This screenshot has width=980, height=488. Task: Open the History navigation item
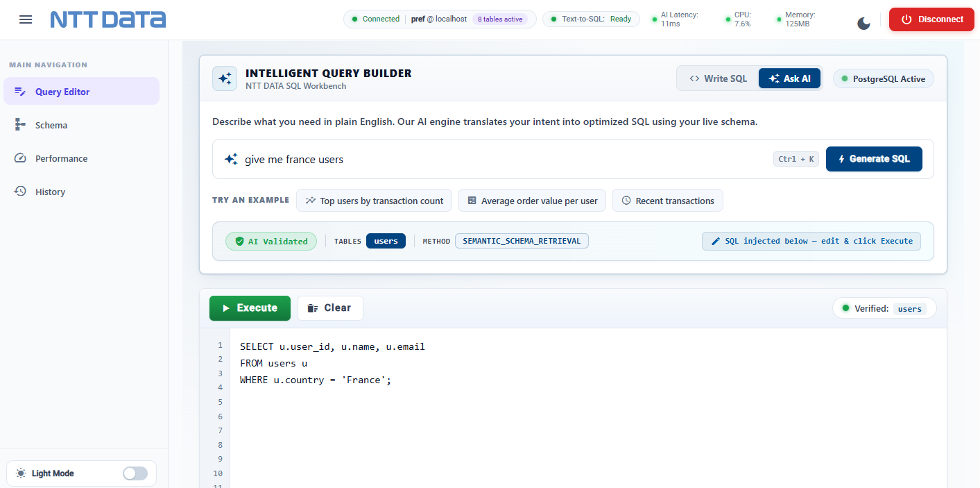(81, 192)
